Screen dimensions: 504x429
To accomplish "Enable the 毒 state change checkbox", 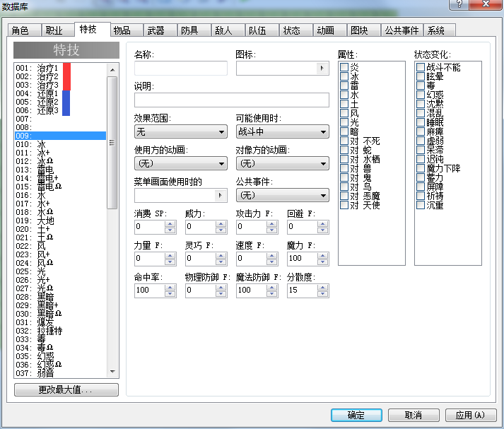I will (x=421, y=85).
